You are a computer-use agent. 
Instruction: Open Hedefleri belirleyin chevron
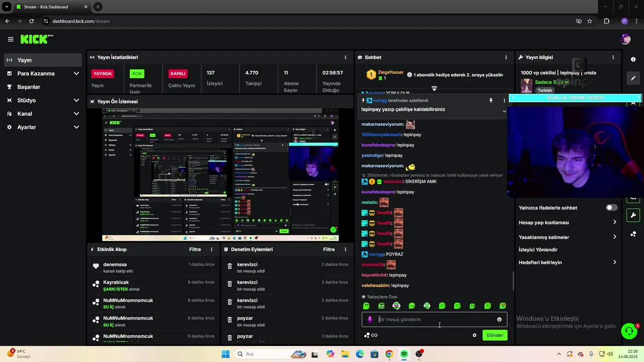[614, 262]
